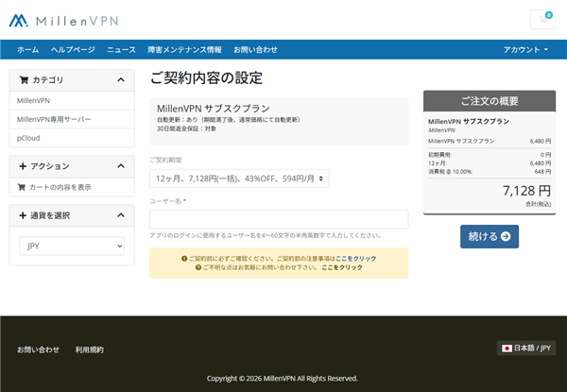Click the cart icon next to カートの内容を表示

coord(22,187)
